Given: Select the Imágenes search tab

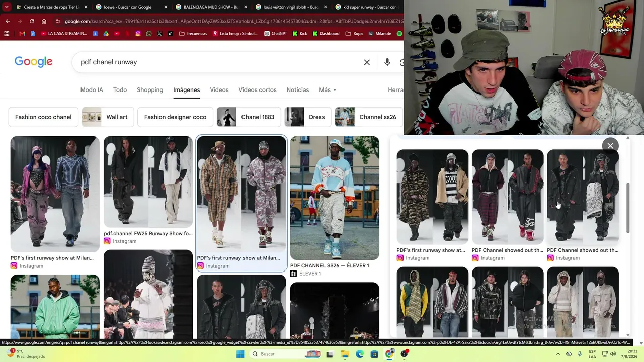Looking at the screenshot, I should click(x=187, y=89).
